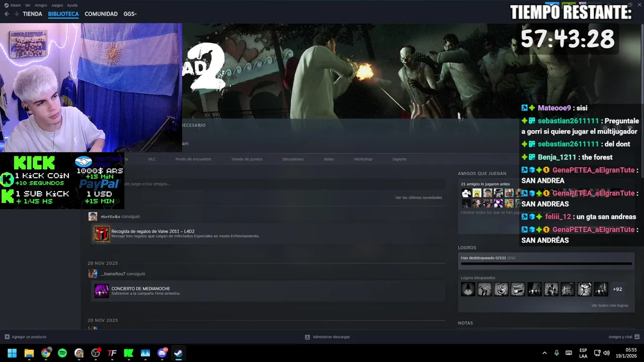Open _Joansiñou7's profile from the feed
This screenshot has height=362, width=644.
[x=113, y=274]
